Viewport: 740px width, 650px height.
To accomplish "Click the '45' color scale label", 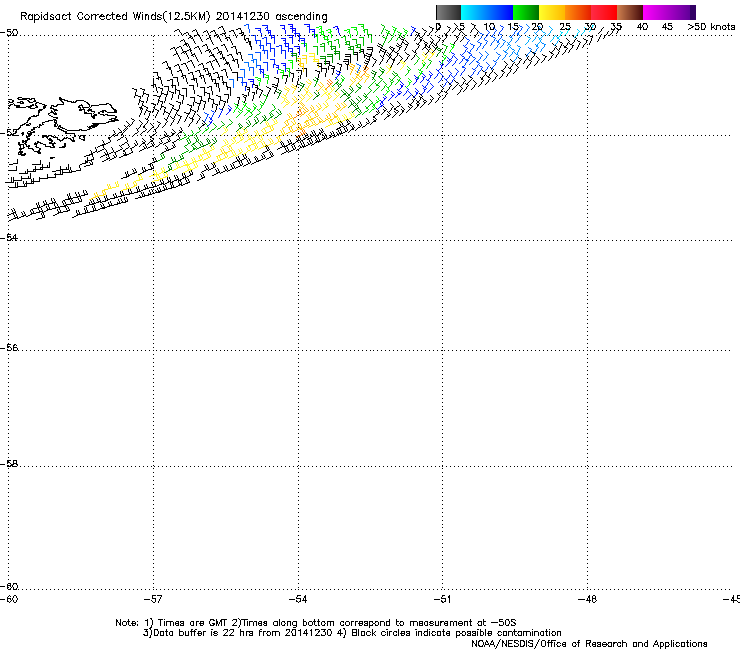I will click(667, 26).
